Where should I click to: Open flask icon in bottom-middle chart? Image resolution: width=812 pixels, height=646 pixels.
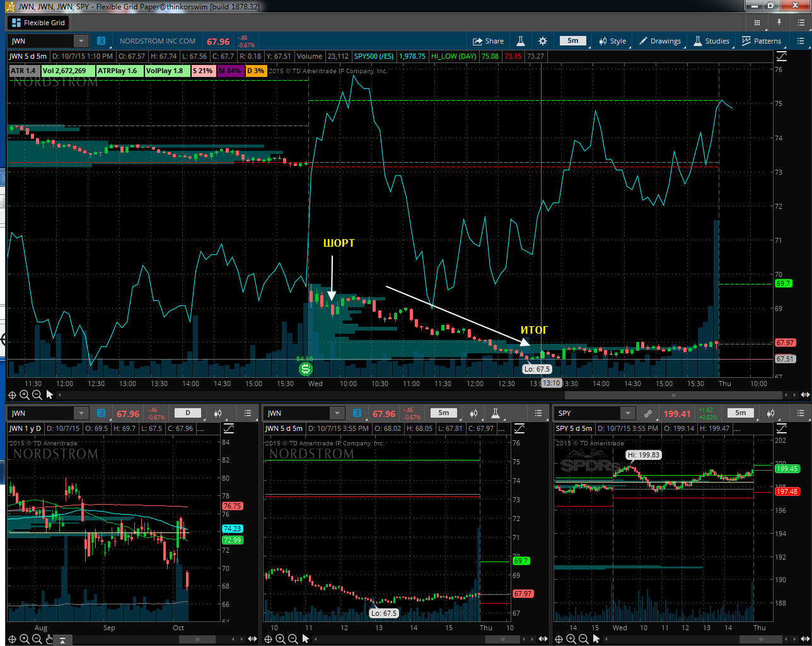[496, 413]
